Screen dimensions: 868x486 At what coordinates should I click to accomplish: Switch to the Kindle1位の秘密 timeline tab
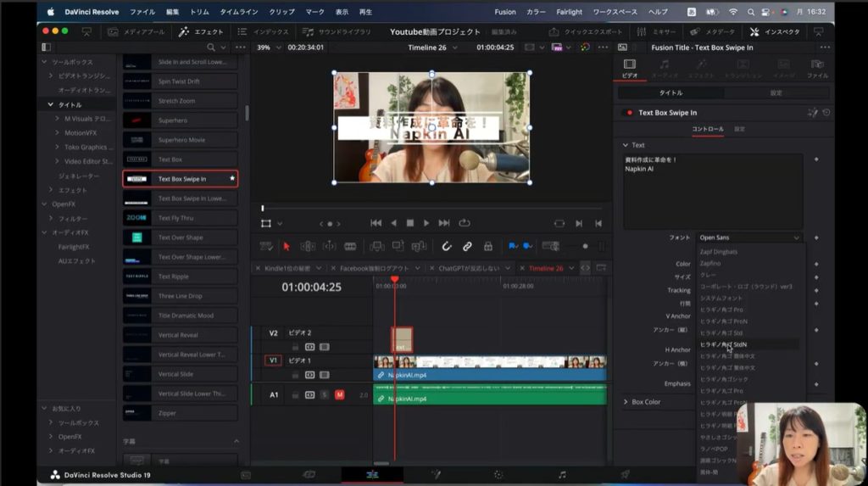[x=288, y=268]
